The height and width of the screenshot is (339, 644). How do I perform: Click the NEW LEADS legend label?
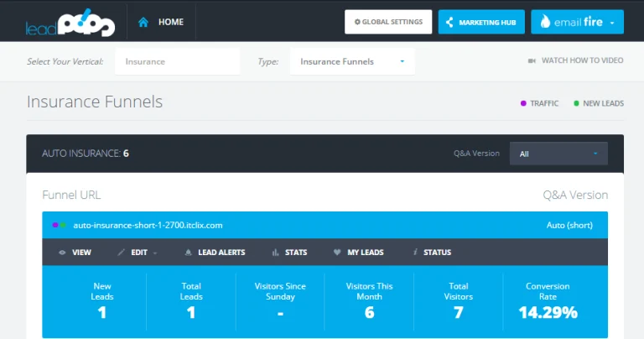[x=604, y=103]
